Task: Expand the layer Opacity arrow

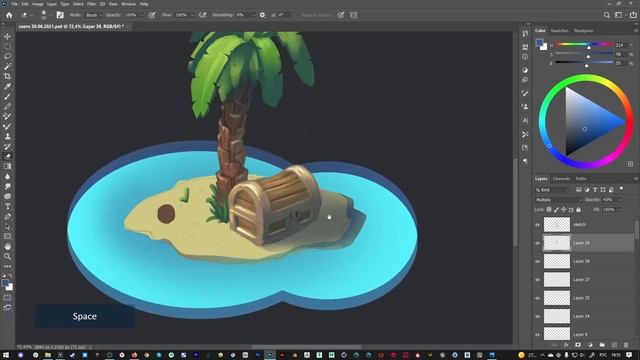Action: click(620, 200)
